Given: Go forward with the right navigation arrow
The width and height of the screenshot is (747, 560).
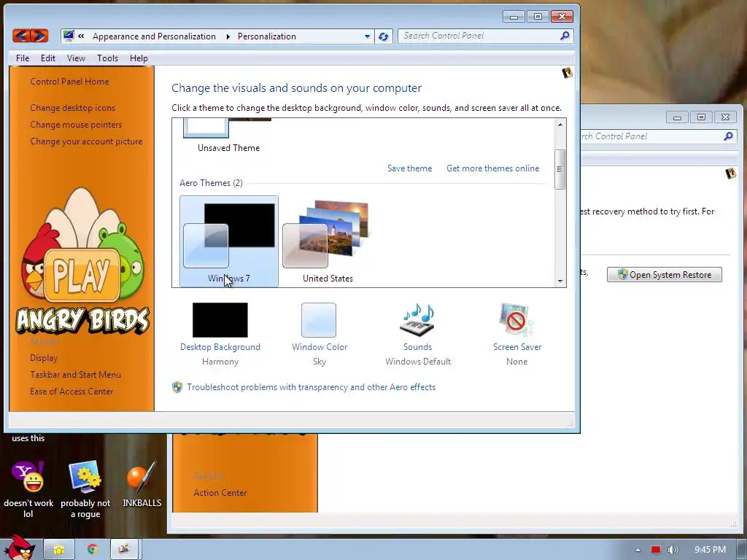Looking at the screenshot, I should coord(39,36).
